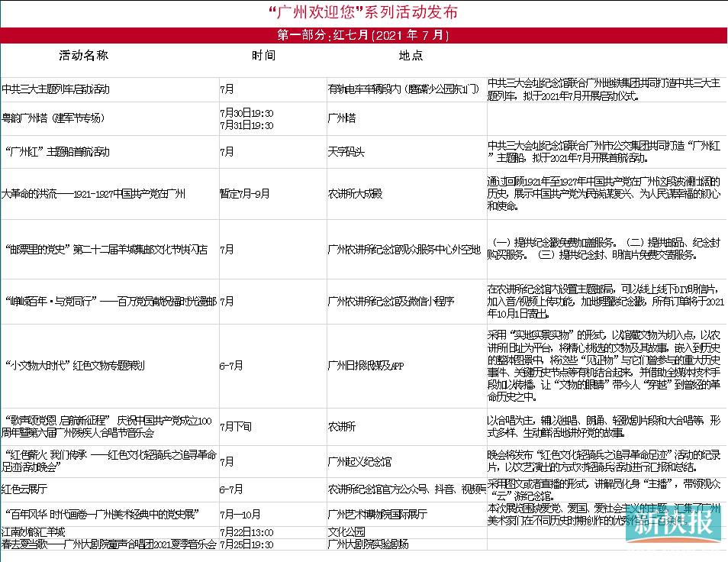Select cell “广州红”主题船首航活动
The width and height of the screenshot is (728, 562).
point(57,152)
